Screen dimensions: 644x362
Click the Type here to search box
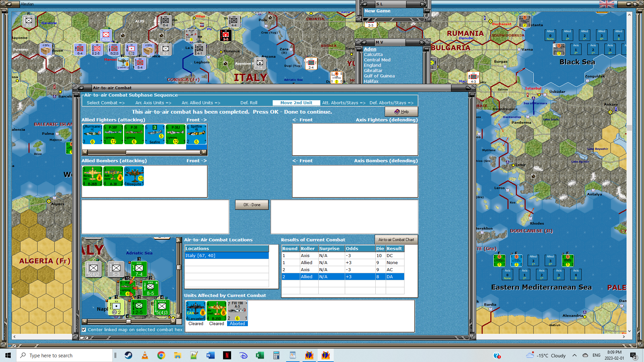[64, 355]
